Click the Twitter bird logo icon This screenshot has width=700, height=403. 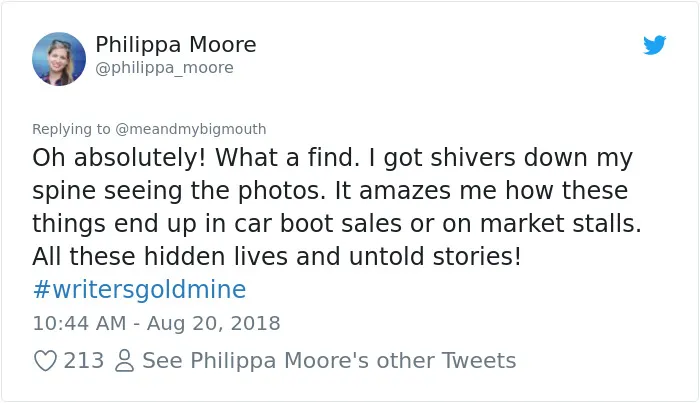pyautogui.click(x=654, y=45)
